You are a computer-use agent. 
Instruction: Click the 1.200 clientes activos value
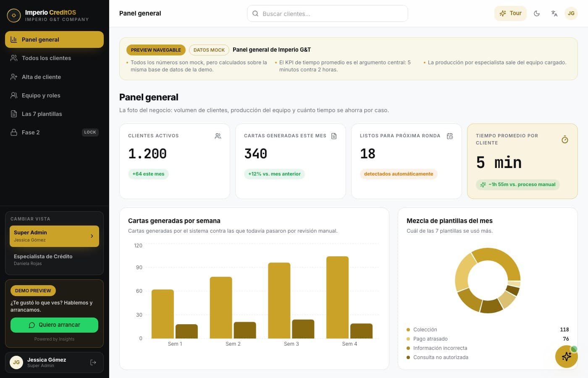point(147,154)
